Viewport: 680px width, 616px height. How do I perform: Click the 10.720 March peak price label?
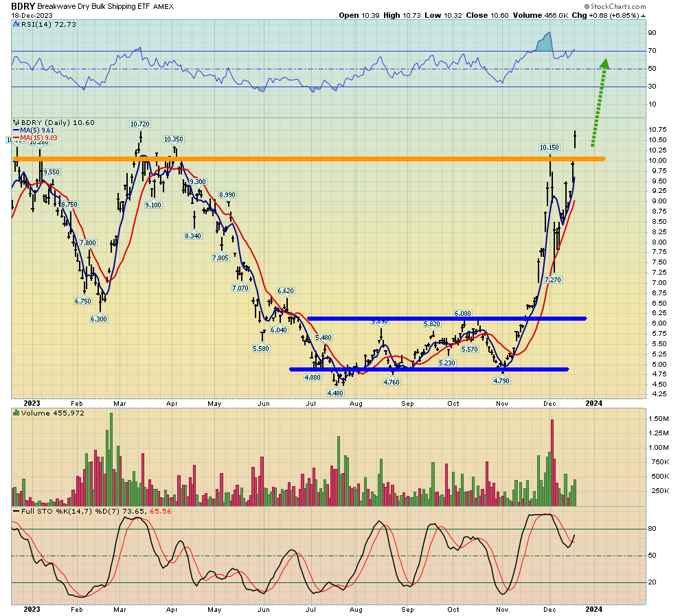pos(139,124)
